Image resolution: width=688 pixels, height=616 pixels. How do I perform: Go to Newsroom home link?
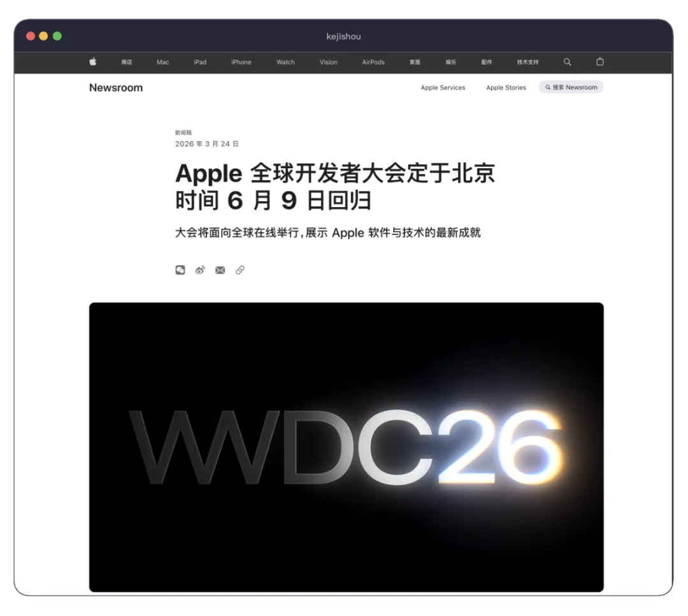[116, 88]
